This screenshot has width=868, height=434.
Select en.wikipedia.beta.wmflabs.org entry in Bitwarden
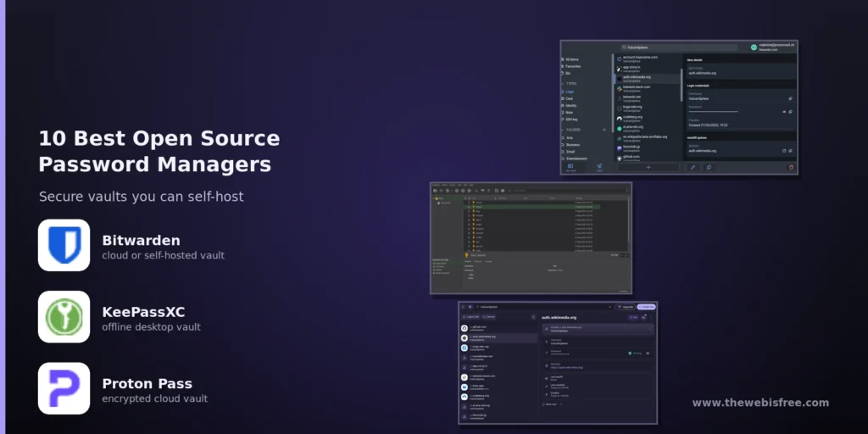(648, 138)
